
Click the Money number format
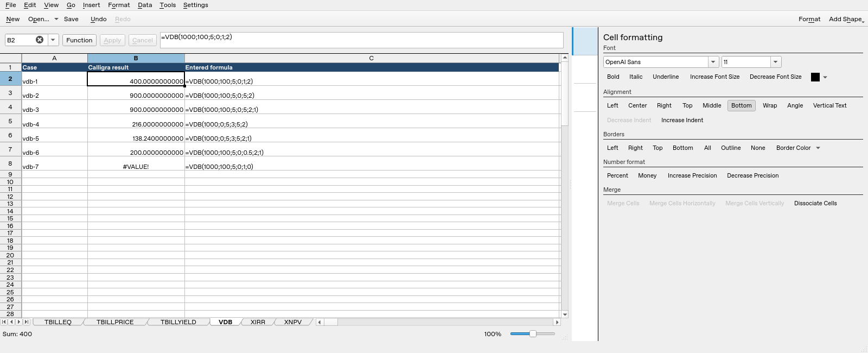pos(647,175)
